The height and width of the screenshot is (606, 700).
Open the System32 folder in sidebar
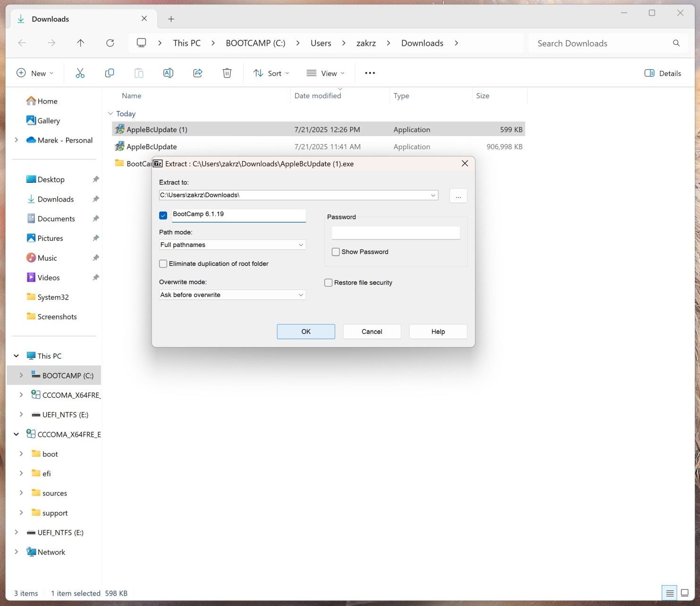[48, 297]
